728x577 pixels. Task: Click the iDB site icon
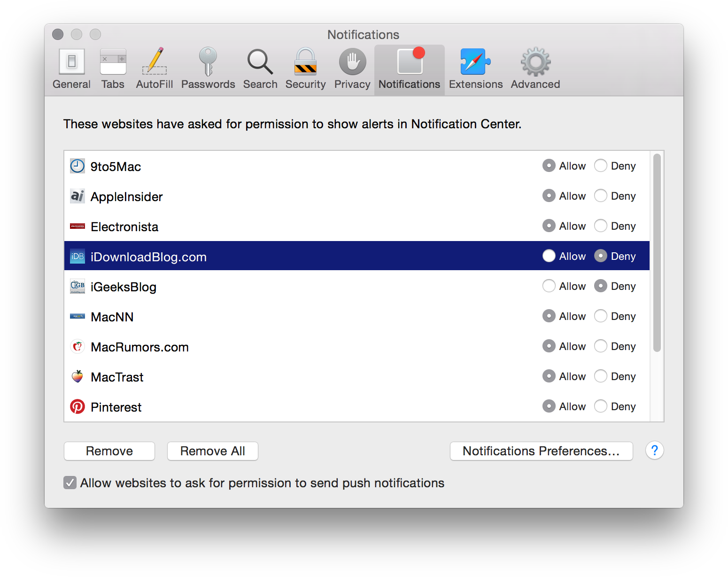pos(77,256)
